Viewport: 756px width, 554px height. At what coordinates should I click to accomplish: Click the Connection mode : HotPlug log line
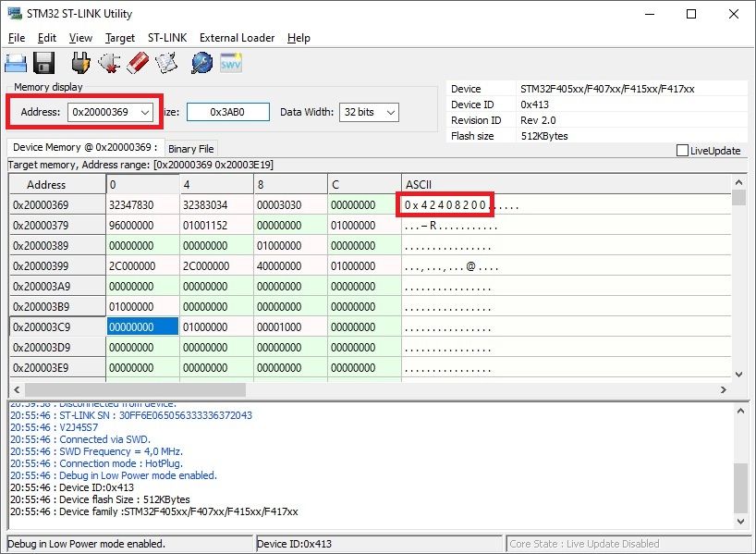[x=96, y=463]
